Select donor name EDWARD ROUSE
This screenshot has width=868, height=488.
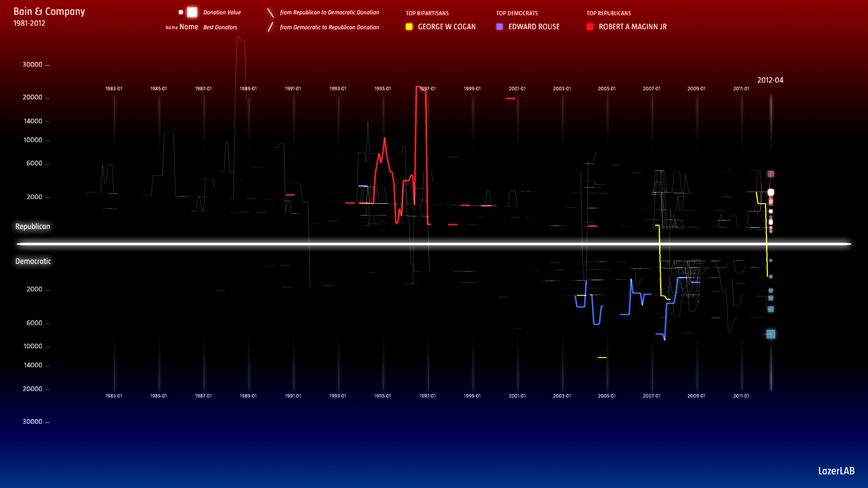point(534,27)
